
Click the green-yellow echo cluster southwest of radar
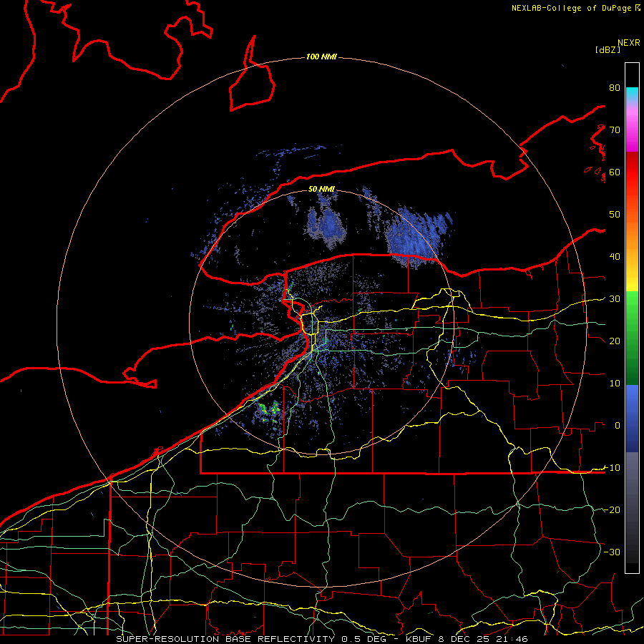269,411
